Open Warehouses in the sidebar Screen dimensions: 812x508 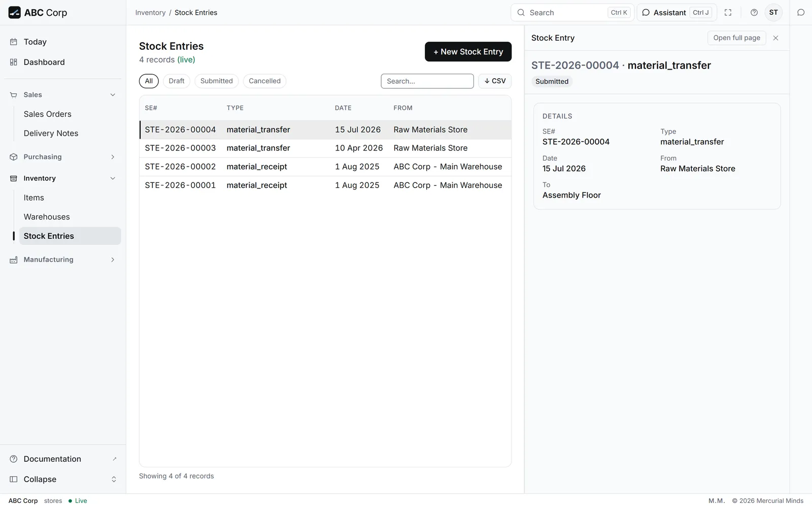pos(47,217)
